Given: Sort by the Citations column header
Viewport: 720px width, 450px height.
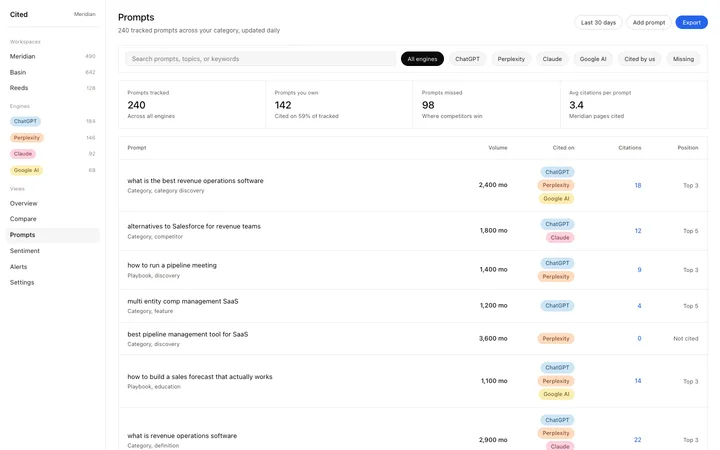Looking at the screenshot, I should [x=630, y=148].
